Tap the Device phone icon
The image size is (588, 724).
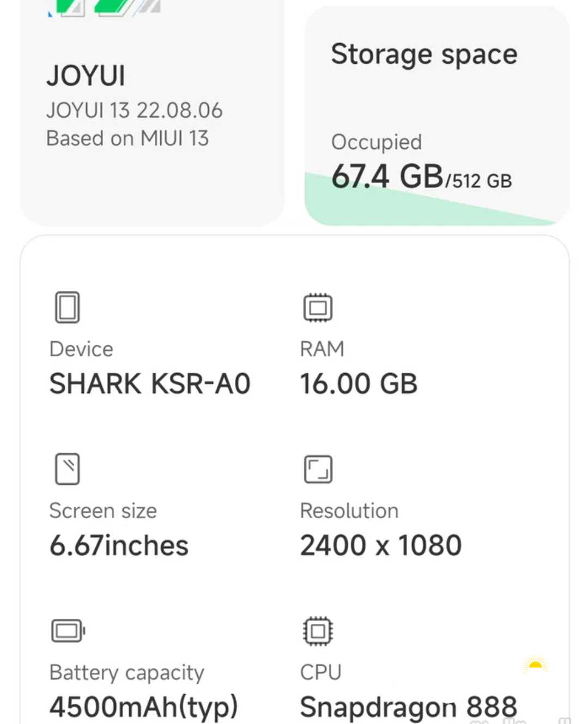[68, 307]
